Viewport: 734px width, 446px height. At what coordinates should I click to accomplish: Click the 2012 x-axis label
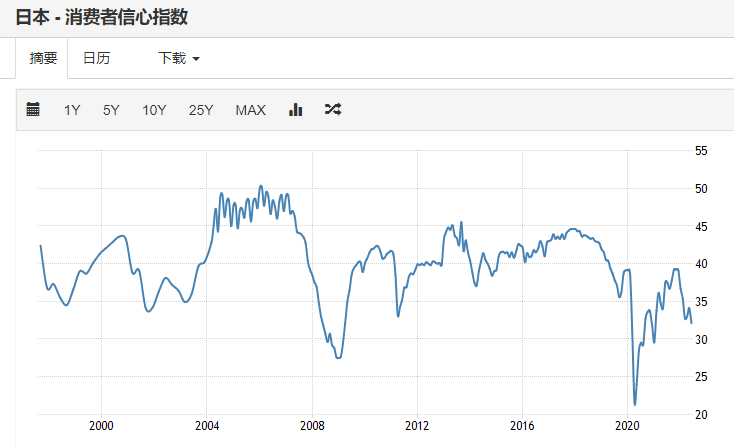pyautogui.click(x=417, y=425)
